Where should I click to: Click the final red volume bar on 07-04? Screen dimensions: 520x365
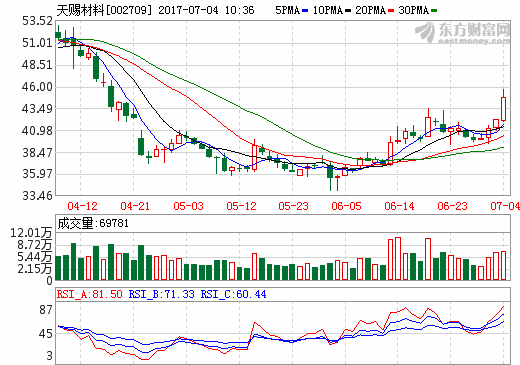[x=503, y=266]
